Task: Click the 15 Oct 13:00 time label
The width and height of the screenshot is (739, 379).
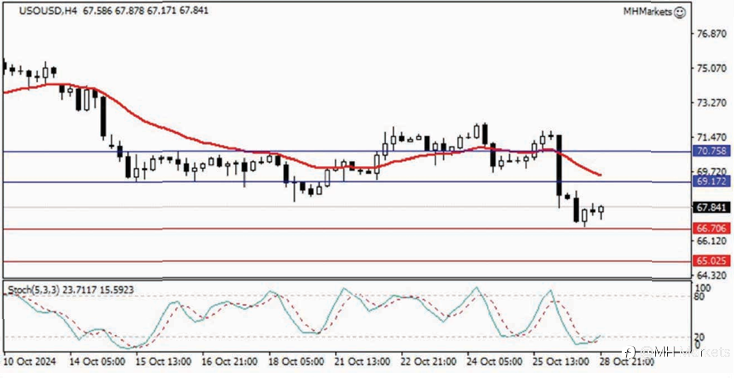Action: tap(164, 362)
